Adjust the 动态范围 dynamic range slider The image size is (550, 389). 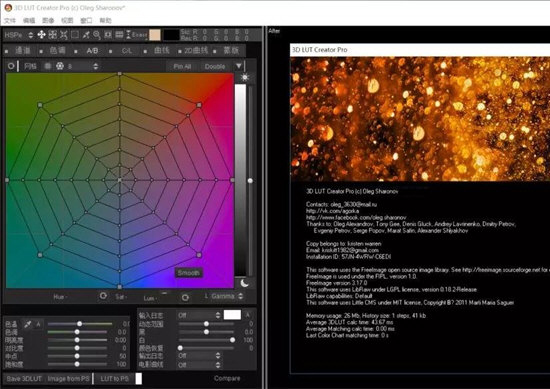tap(206, 324)
